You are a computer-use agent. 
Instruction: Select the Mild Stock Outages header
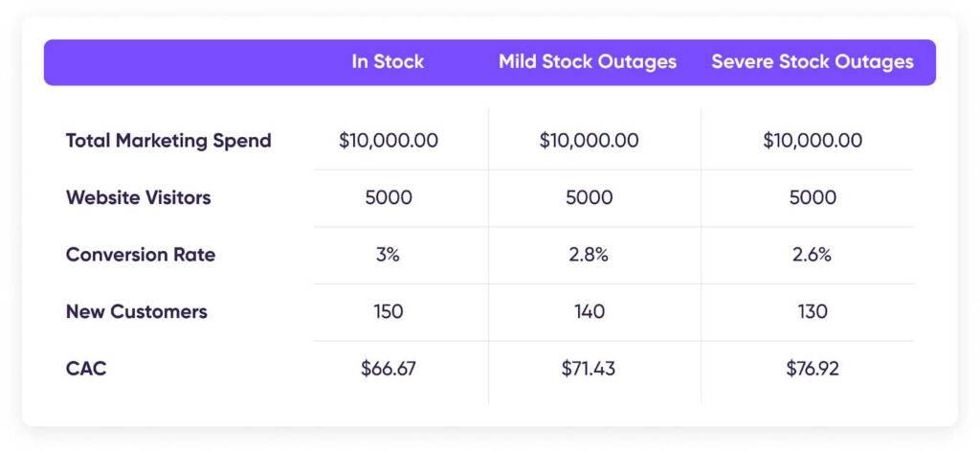588,62
